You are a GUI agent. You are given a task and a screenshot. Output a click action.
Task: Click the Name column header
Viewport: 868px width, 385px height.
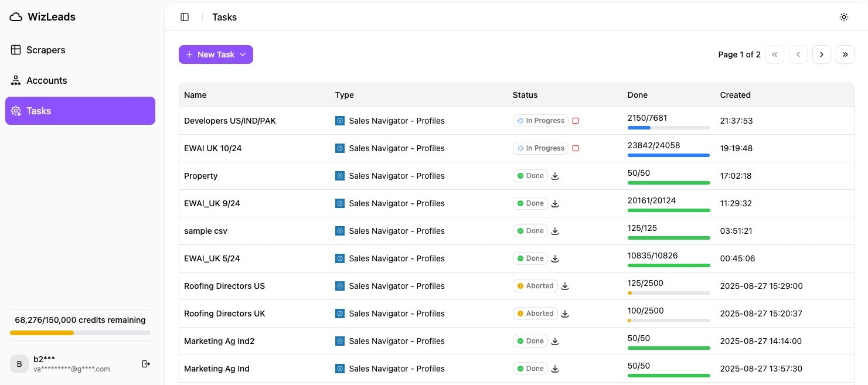(195, 95)
